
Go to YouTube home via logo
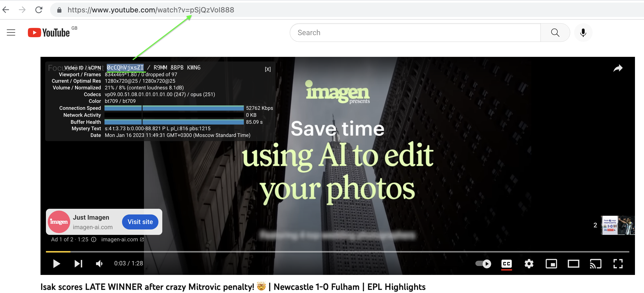pos(49,33)
